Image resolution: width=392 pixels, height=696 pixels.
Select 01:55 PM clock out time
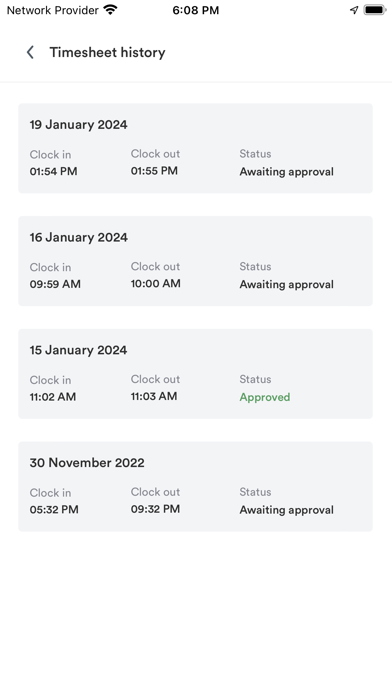click(154, 171)
